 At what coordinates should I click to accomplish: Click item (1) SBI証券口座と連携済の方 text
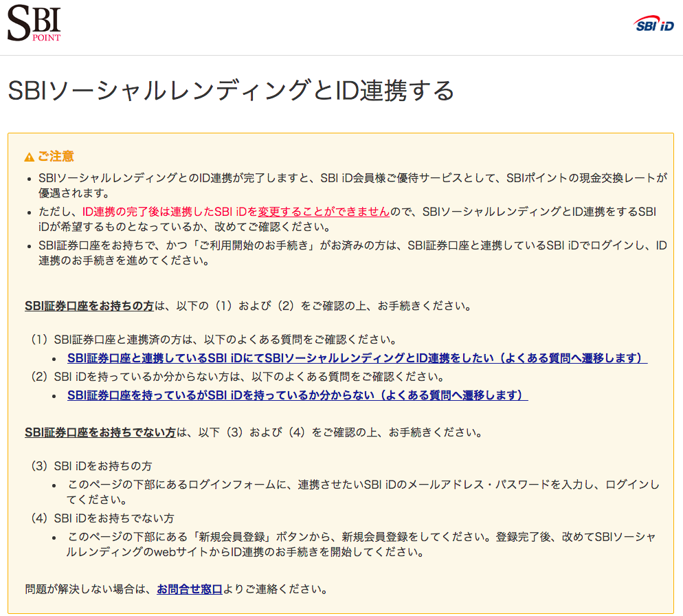point(214,340)
